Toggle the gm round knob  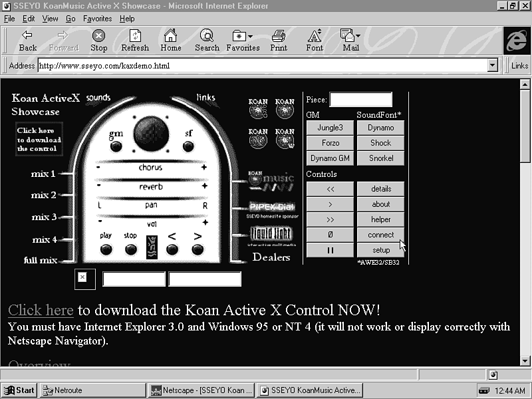pyautogui.click(x=116, y=146)
